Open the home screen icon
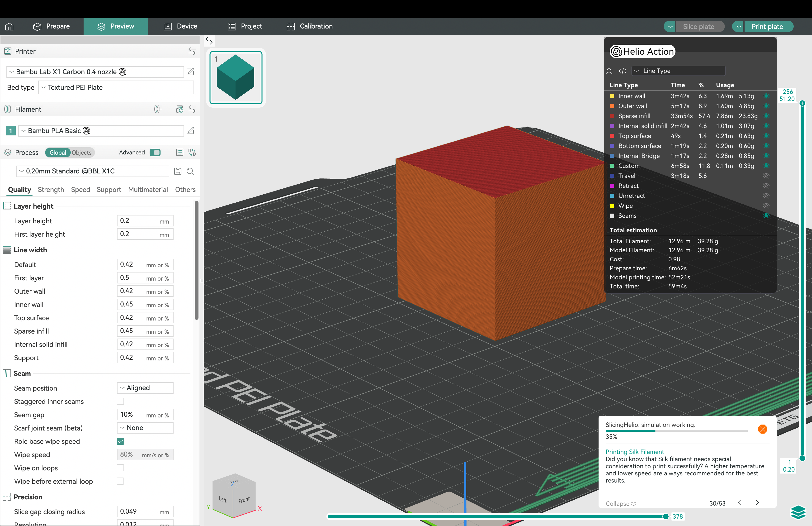Image resolution: width=812 pixels, height=526 pixels. pyautogui.click(x=9, y=26)
